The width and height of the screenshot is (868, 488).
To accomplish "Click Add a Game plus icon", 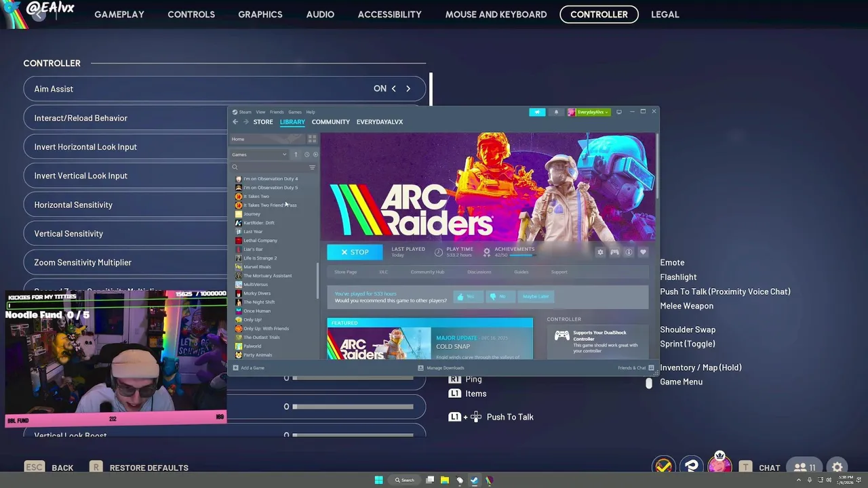I will (x=235, y=368).
